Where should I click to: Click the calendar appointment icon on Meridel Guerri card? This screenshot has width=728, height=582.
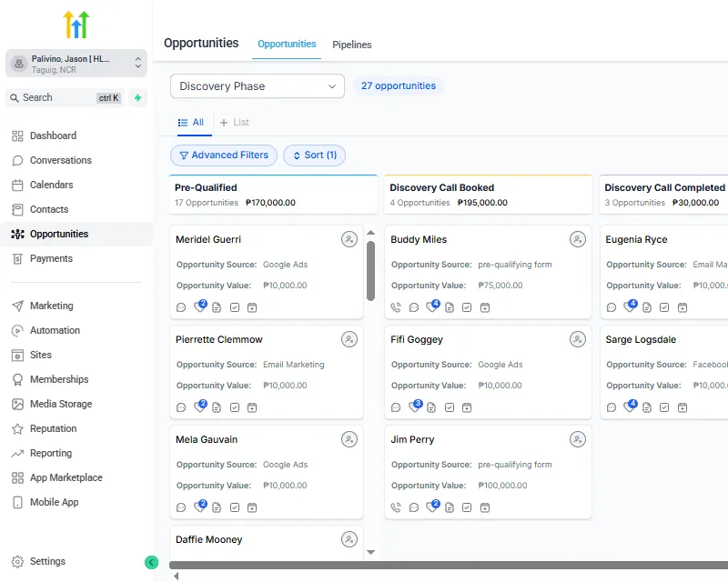click(252, 307)
